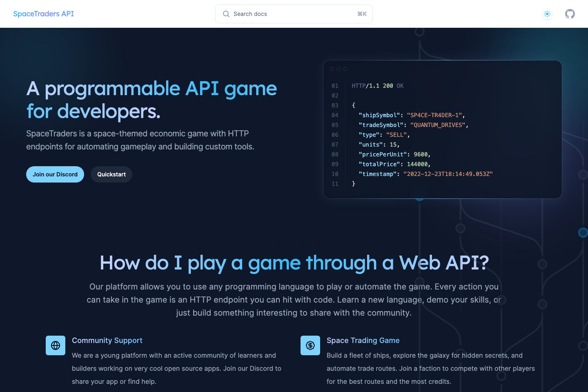588x392 pixels.
Task: Open the Quickstart guide
Action: click(x=111, y=174)
